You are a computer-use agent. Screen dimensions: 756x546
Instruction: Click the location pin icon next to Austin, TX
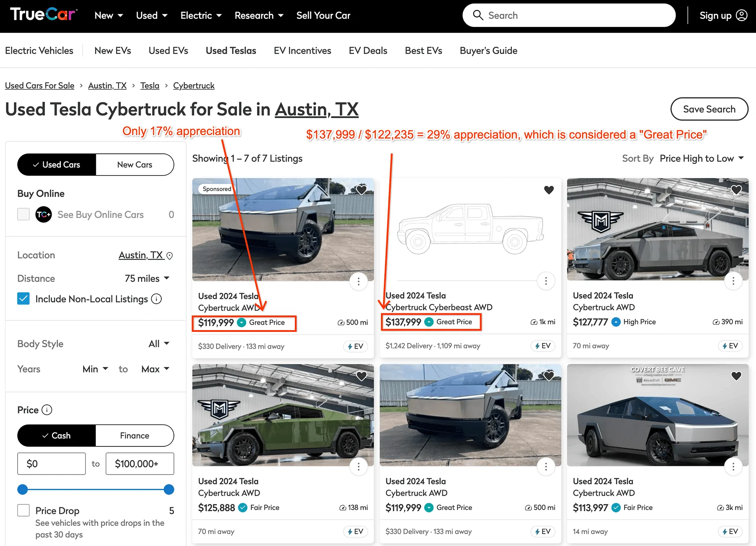coord(170,256)
